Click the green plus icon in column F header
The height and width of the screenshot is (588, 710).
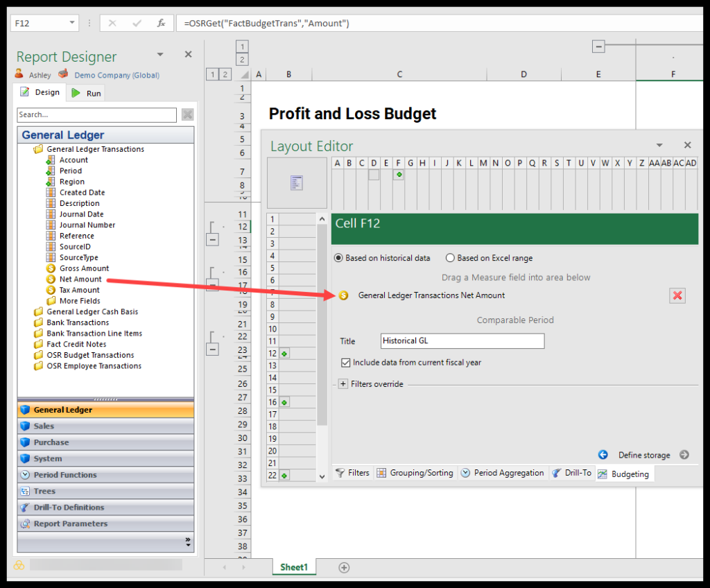[x=399, y=175]
